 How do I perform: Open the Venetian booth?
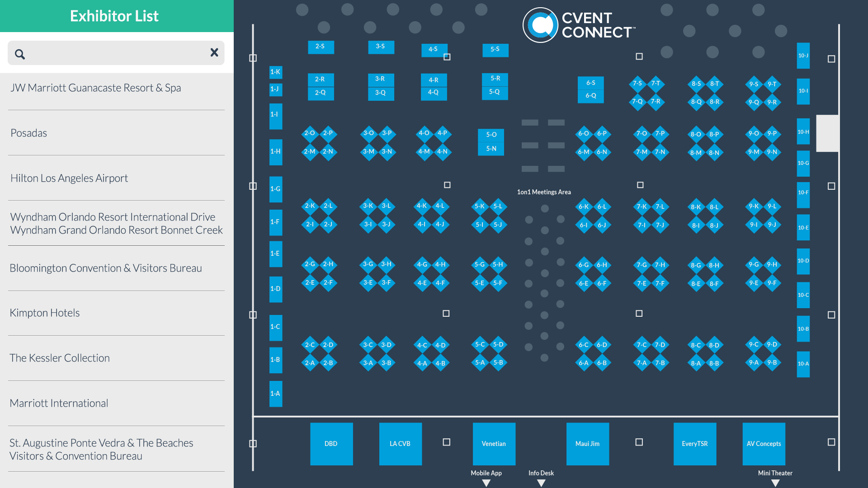coord(494,444)
